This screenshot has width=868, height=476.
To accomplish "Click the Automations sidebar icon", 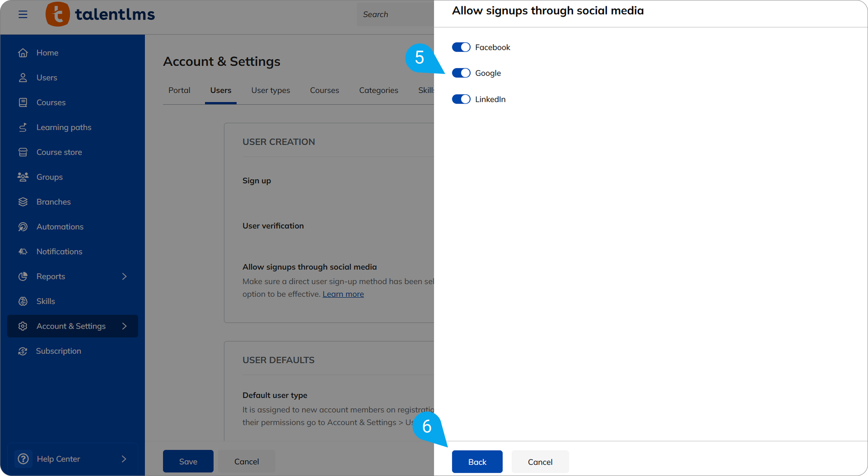I will (23, 227).
